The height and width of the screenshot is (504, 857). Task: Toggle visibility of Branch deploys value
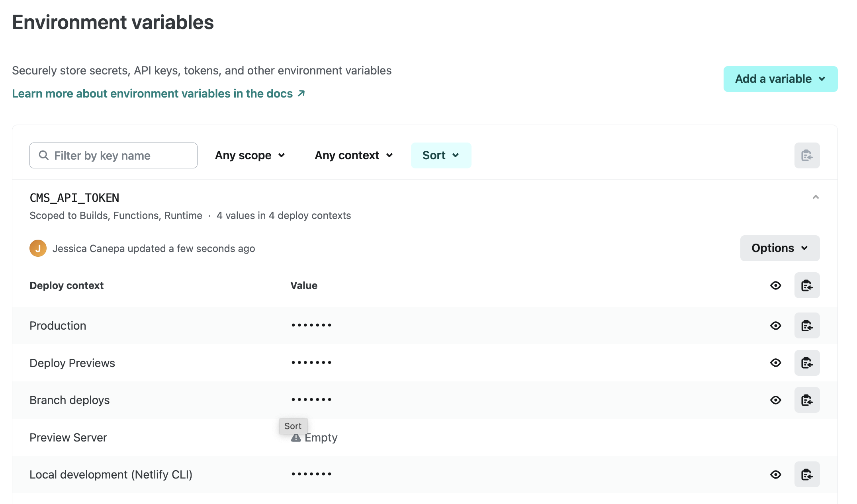tap(775, 400)
